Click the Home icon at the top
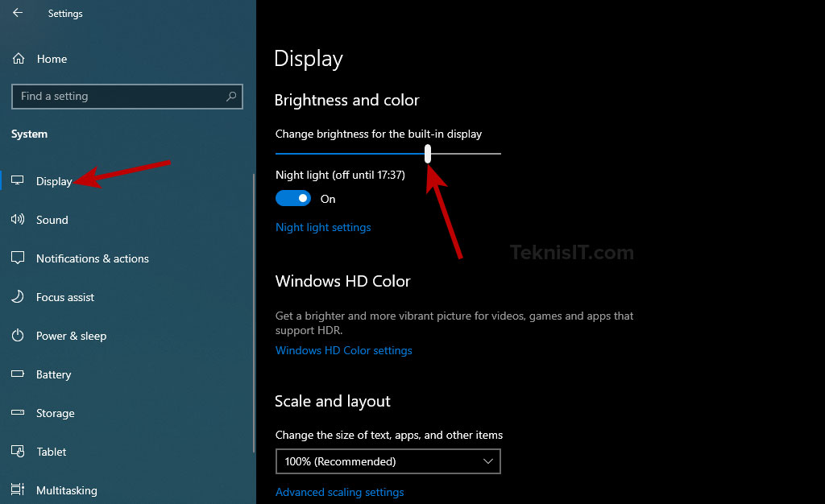825x504 pixels. [17, 58]
